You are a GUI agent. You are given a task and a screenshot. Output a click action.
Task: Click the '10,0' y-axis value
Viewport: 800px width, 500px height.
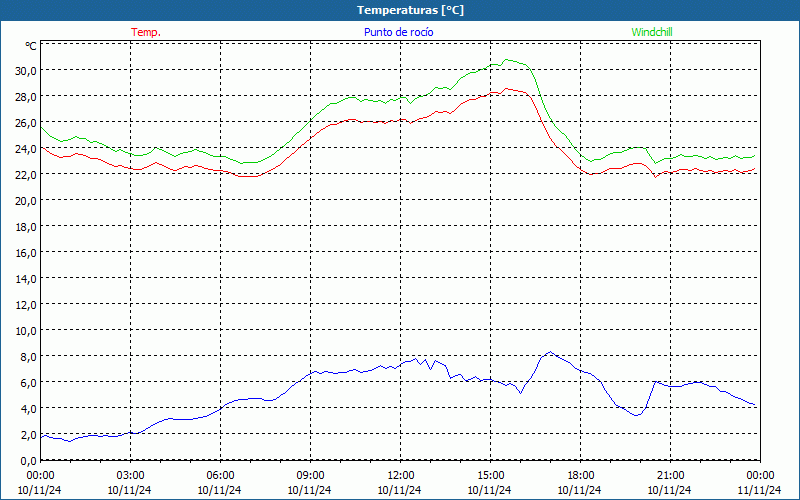click(x=26, y=331)
